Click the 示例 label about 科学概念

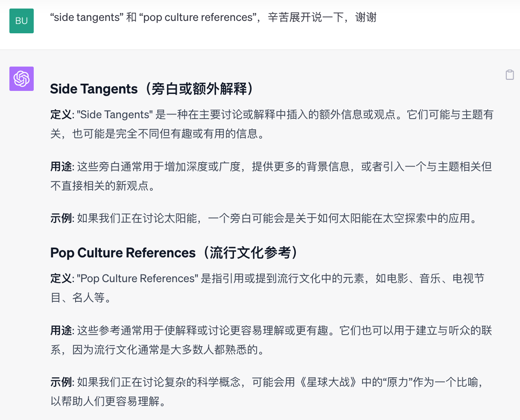pyautogui.click(x=61, y=382)
